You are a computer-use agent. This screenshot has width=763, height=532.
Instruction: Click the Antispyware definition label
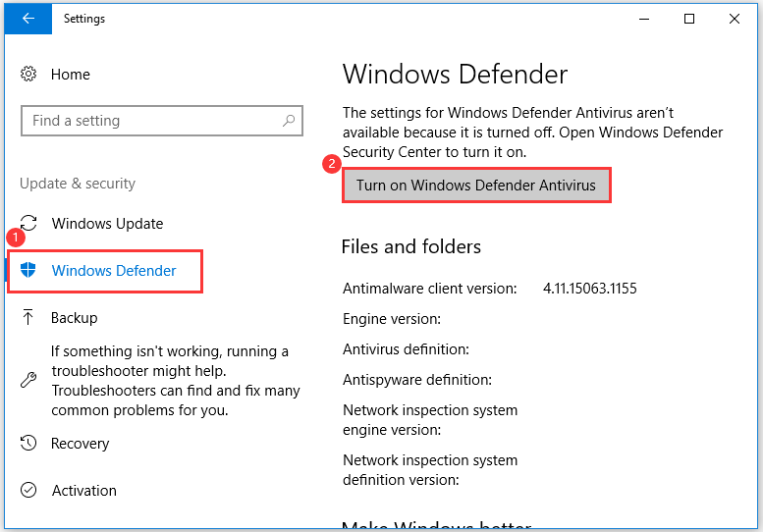(x=417, y=380)
